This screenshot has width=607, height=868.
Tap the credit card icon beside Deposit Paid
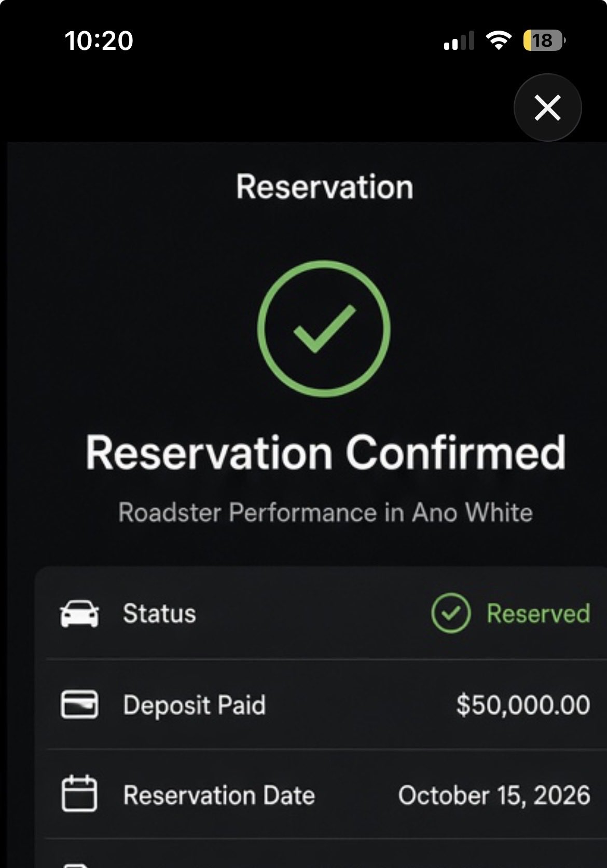[x=79, y=704]
